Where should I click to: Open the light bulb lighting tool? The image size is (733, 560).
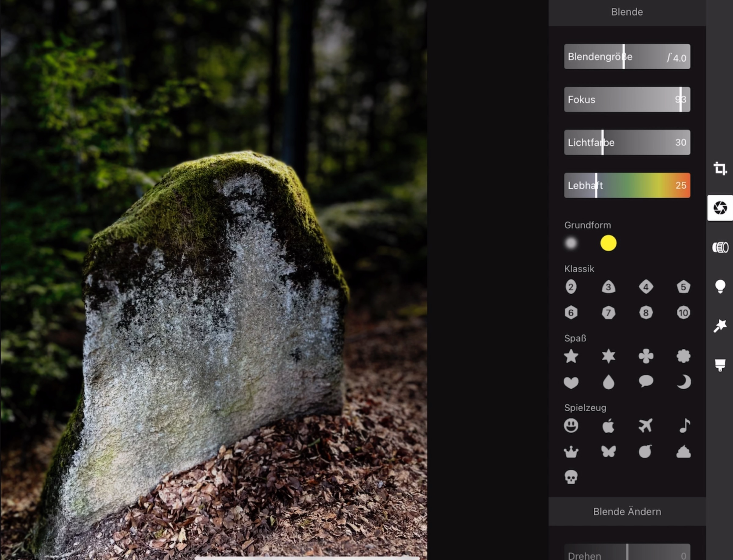tap(720, 286)
